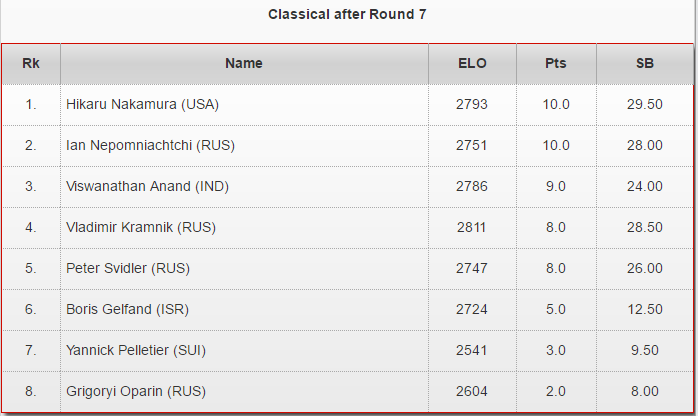
Task: Click Anand's points value 9.0
Action: (x=556, y=186)
